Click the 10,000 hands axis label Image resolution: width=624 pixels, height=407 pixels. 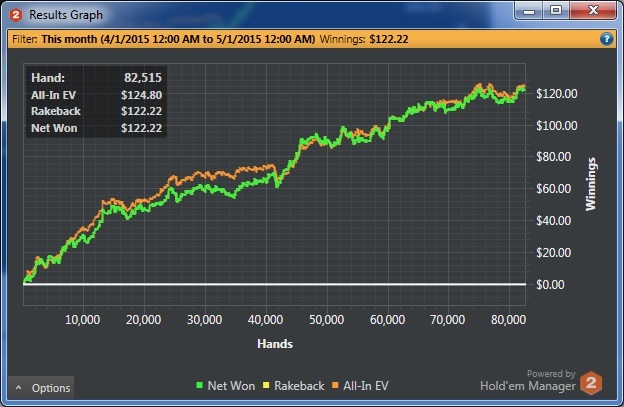[82, 320]
